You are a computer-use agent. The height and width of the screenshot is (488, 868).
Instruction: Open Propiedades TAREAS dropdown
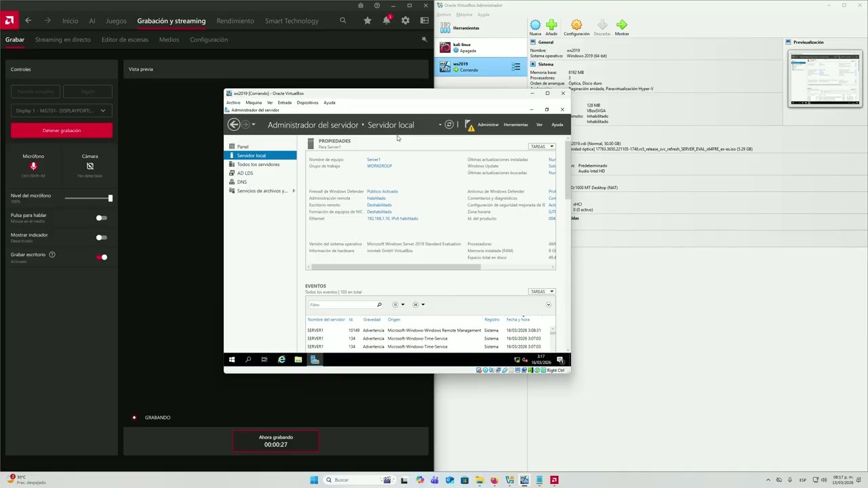click(x=542, y=146)
